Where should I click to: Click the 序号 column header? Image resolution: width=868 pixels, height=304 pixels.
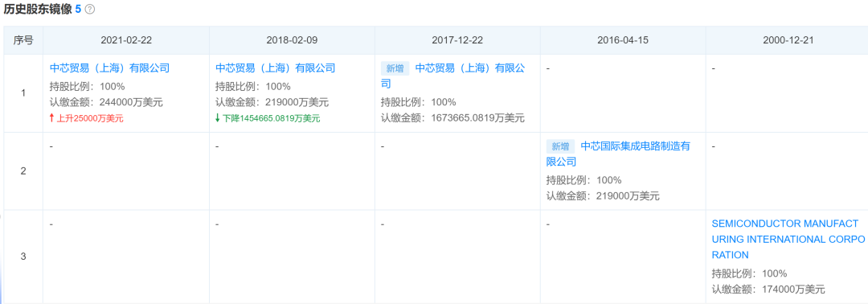coord(23,40)
